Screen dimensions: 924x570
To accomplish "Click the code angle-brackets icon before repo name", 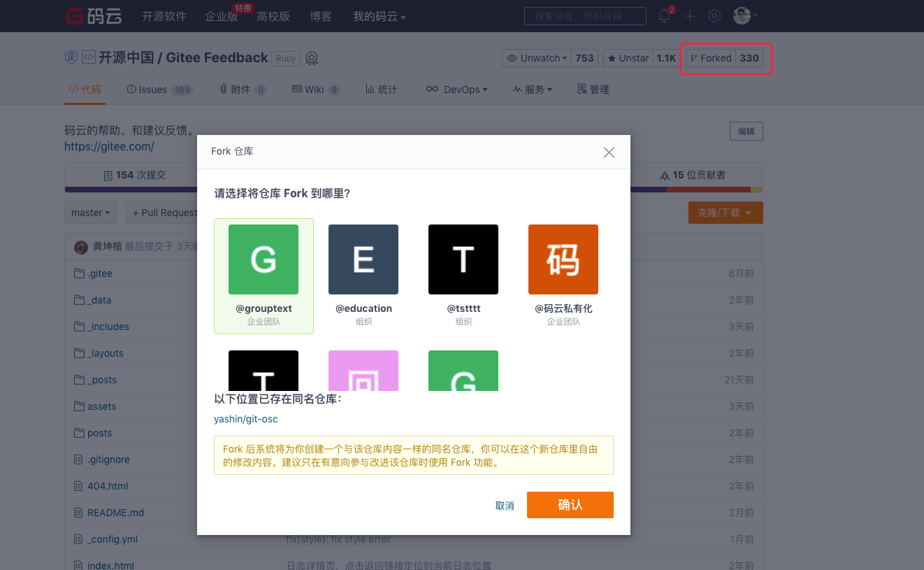I will (x=88, y=57).
